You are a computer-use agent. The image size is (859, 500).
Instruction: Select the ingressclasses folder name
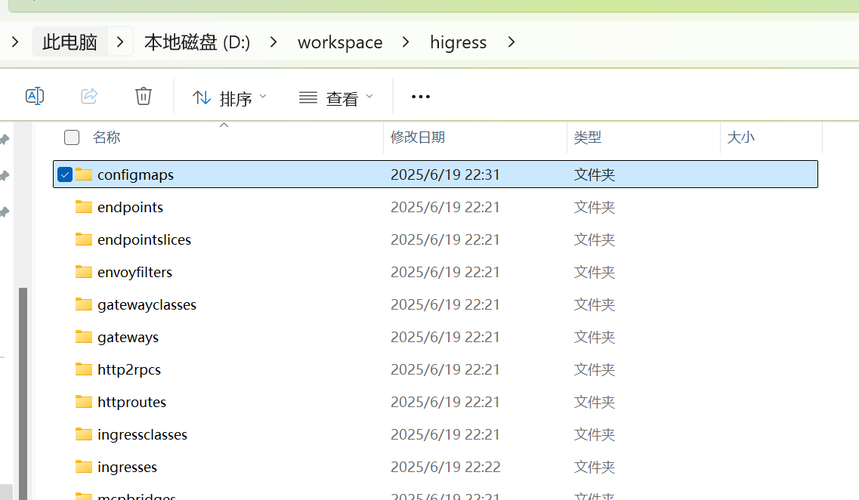click(x=142, y=435)
